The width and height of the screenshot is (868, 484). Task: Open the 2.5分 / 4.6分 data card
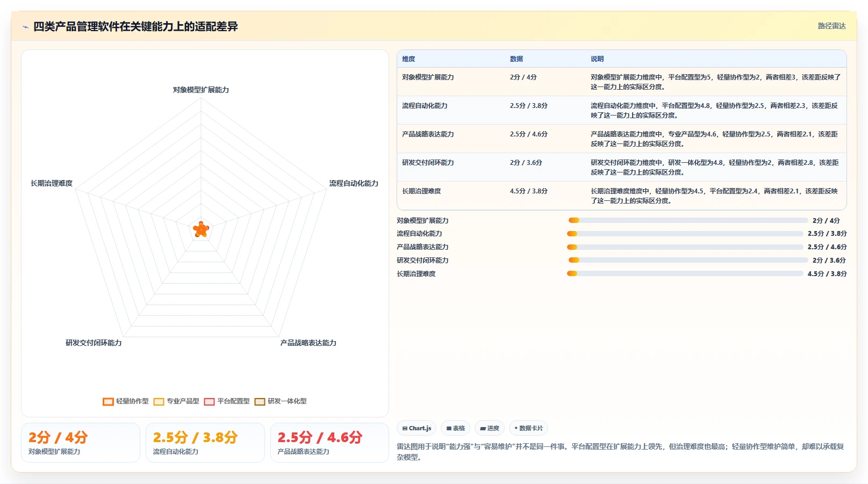tap(329, 443)
